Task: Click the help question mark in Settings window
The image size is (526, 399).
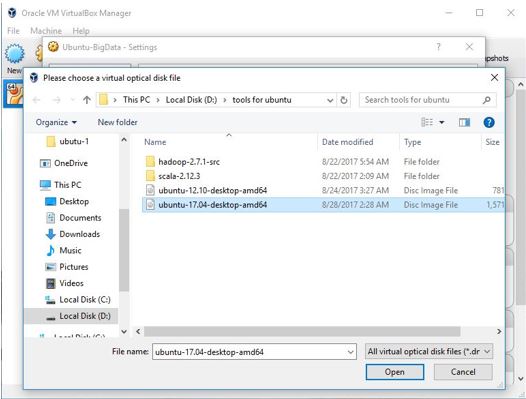Action: tap(438, 47)
